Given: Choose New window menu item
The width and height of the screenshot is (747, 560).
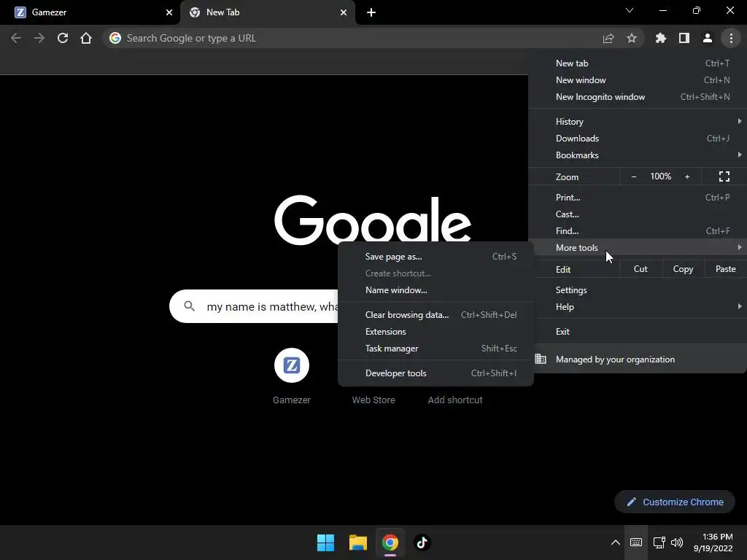Looking at the screenshot, I should coord(638,80).
